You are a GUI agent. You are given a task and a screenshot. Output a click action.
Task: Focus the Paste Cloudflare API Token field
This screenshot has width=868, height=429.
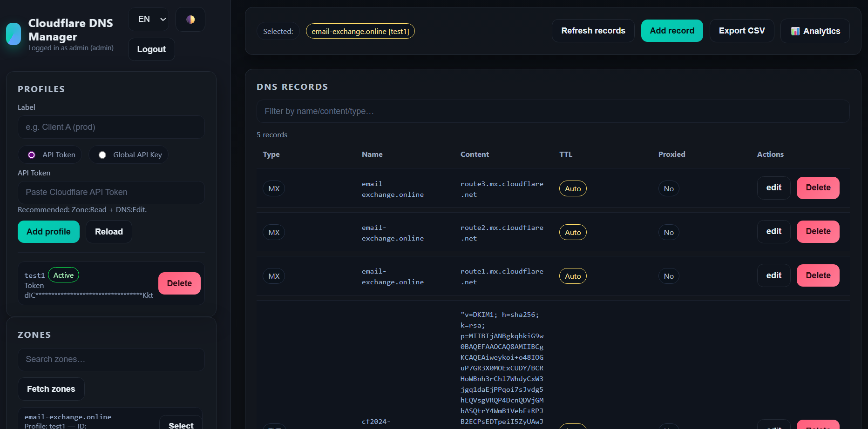pos(111,192)
